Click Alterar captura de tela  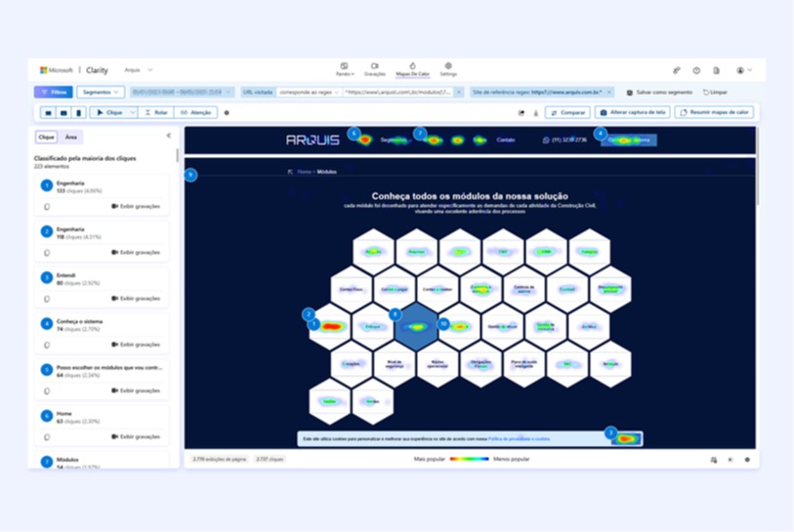[633, 112]
